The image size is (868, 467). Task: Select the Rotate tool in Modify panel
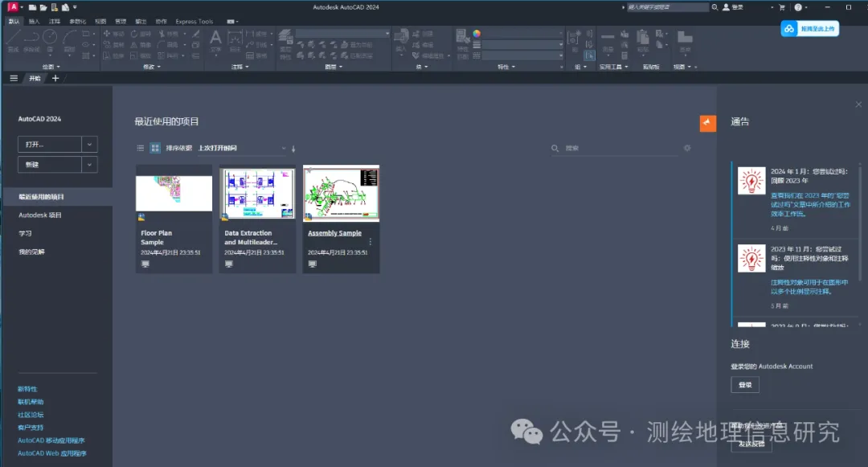[141, 34]
